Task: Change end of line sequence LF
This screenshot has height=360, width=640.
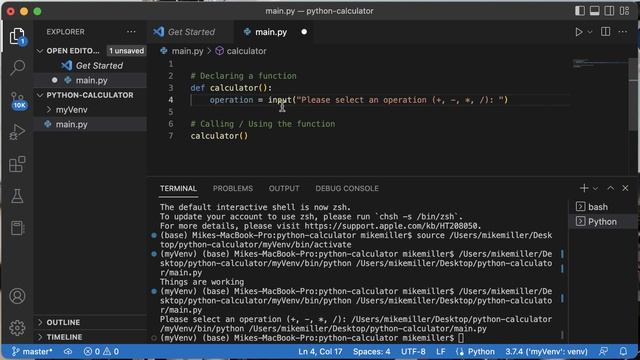Action: pyautogui.click(x=441, y=351)
